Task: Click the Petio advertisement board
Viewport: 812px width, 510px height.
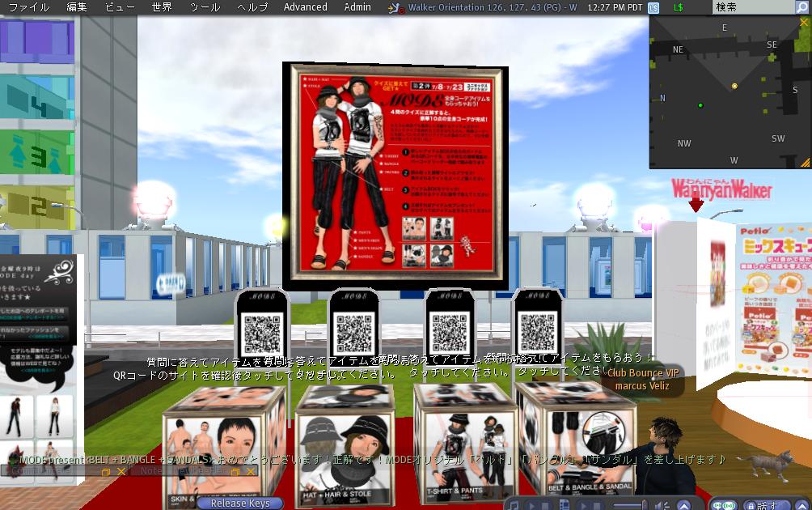Action: 774,298
